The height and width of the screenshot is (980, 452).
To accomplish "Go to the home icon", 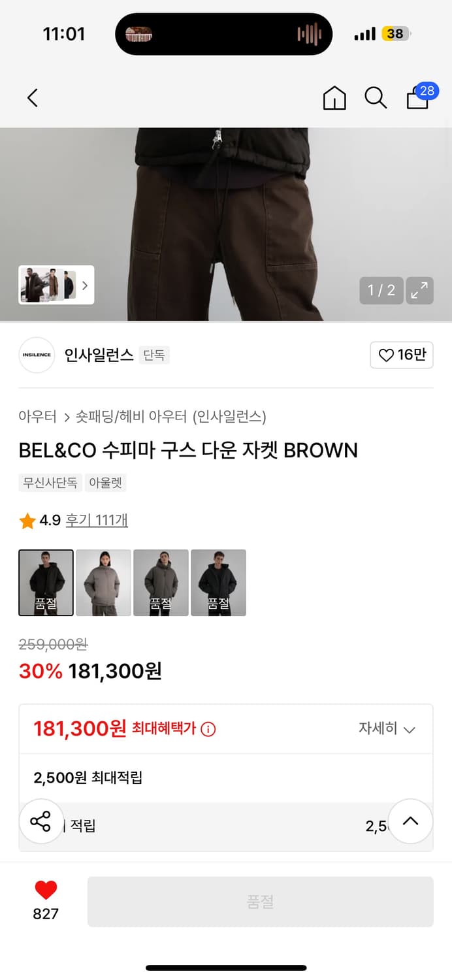I will pyautogui.click(x=334, y=98).
